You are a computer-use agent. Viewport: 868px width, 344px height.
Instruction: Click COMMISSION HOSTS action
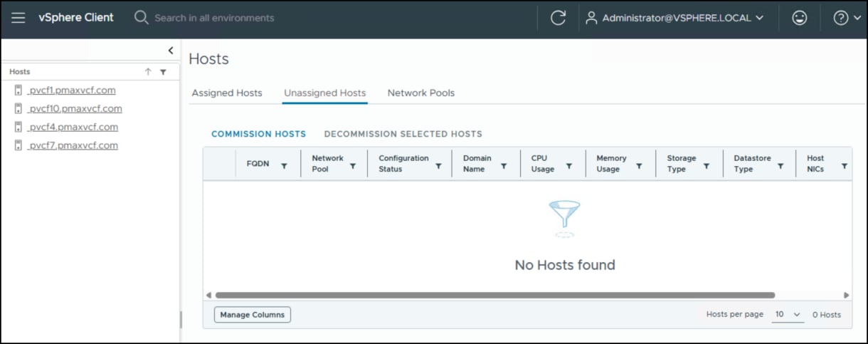point(259,134)
